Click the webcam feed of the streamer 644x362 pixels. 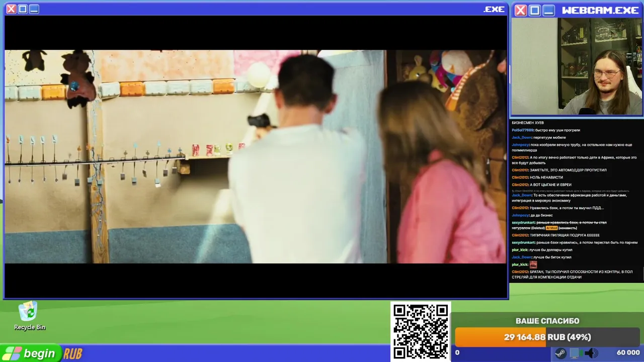577,66
